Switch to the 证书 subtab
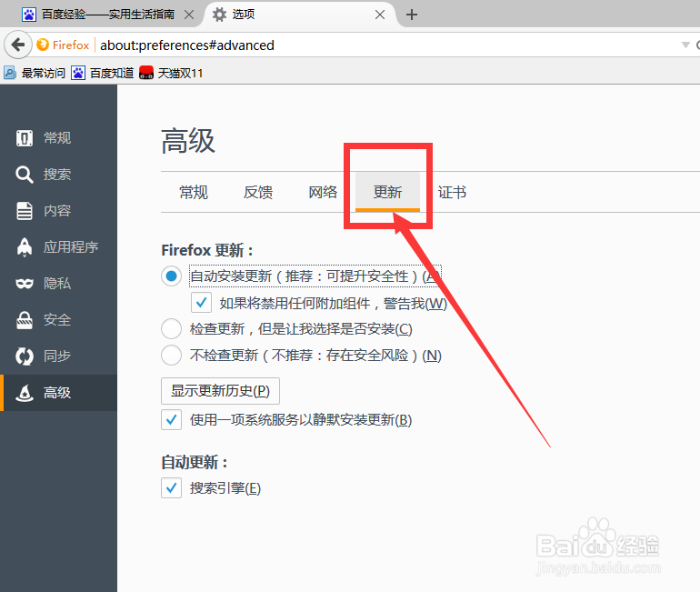Screen dimensions: 700x592 [x=452, y=193]
